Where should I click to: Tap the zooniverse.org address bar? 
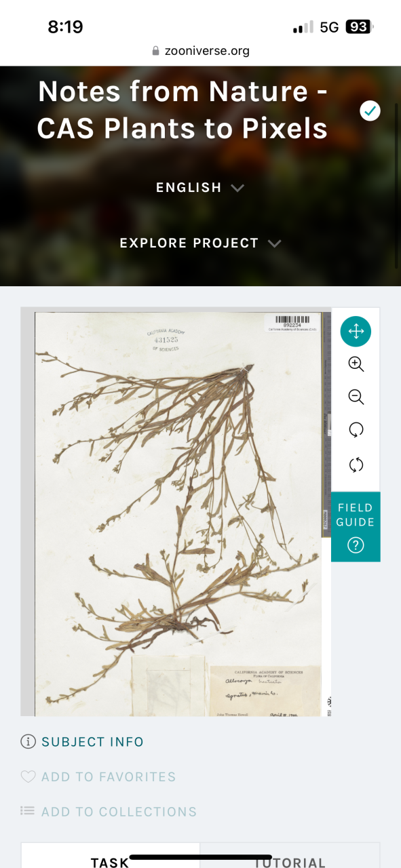[x=200, y=50]
